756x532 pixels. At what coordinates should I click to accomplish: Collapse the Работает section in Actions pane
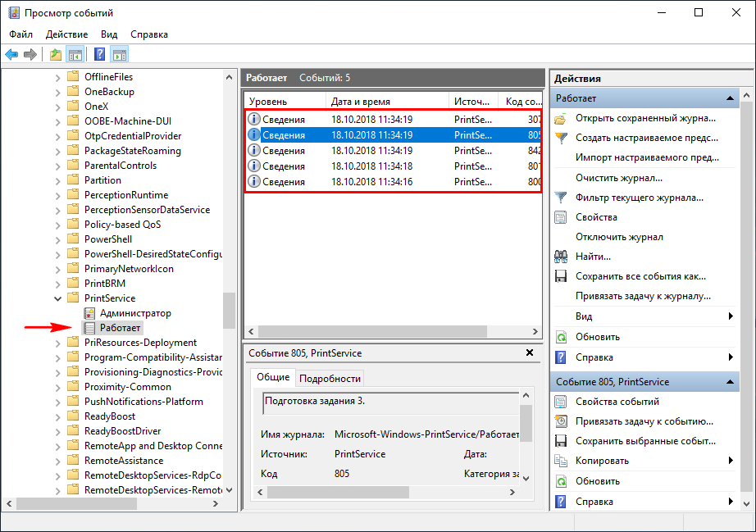pyautogui.click(x=728, y=98)
